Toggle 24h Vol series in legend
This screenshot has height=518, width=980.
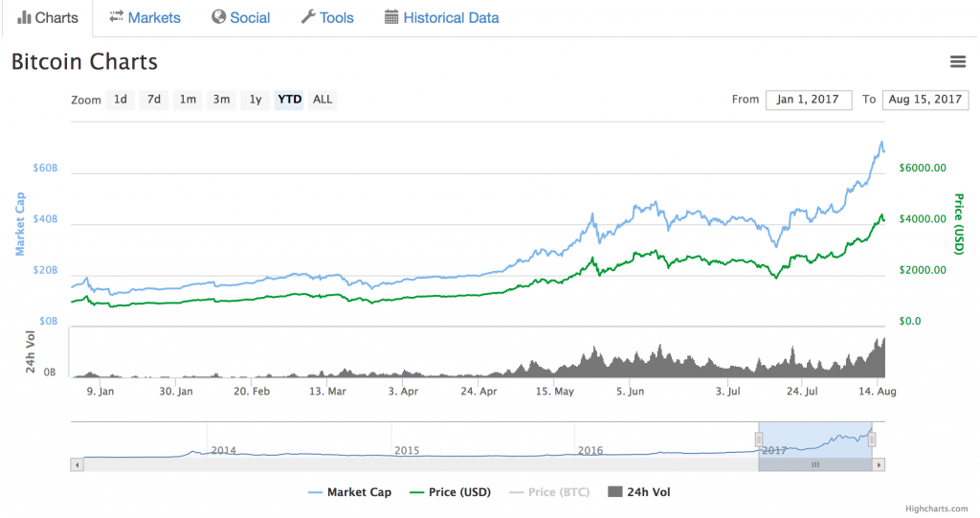coord(638,492)
